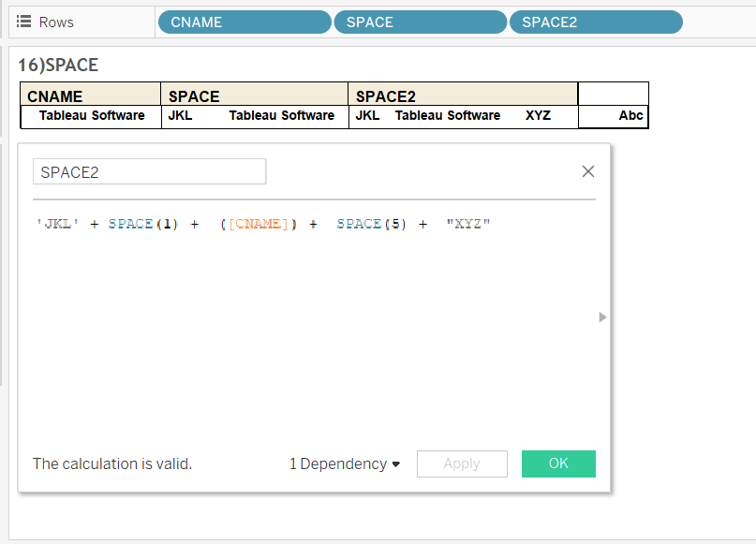Click the calculation is valid message

click(112, 464)
